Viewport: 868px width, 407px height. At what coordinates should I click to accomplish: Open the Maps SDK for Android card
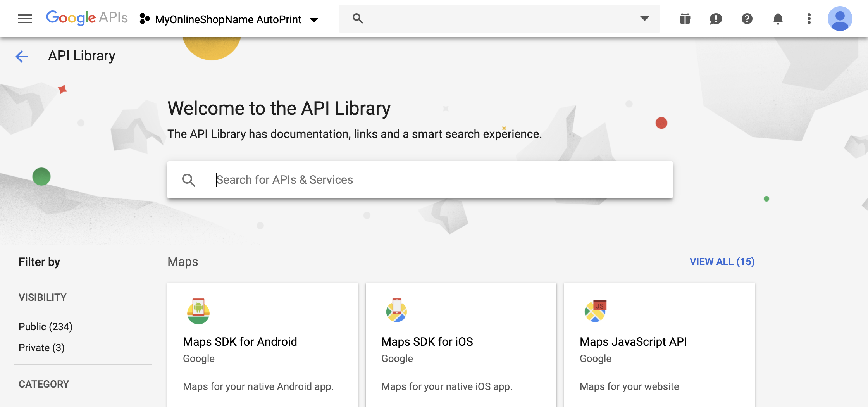263,345
